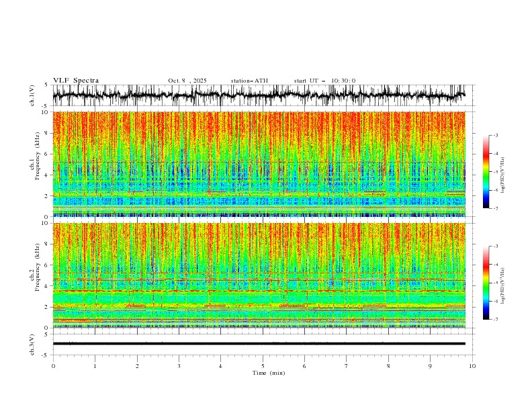Click time axis tick label "10"

coord(472,366)
